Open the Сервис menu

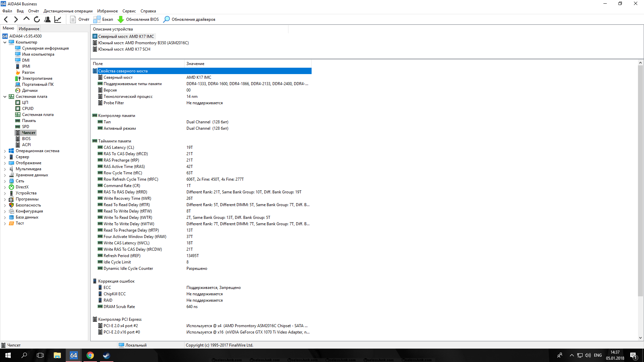pyautogui.click(x=129, y=11)
